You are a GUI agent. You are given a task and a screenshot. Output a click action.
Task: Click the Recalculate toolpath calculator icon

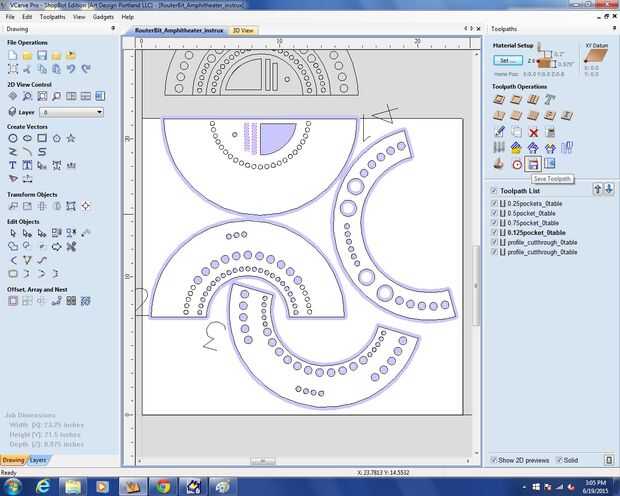[x=550, y=132]
